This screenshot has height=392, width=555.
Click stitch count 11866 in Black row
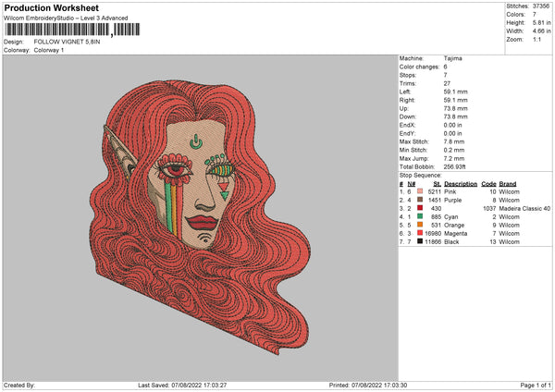pos(433,242)
